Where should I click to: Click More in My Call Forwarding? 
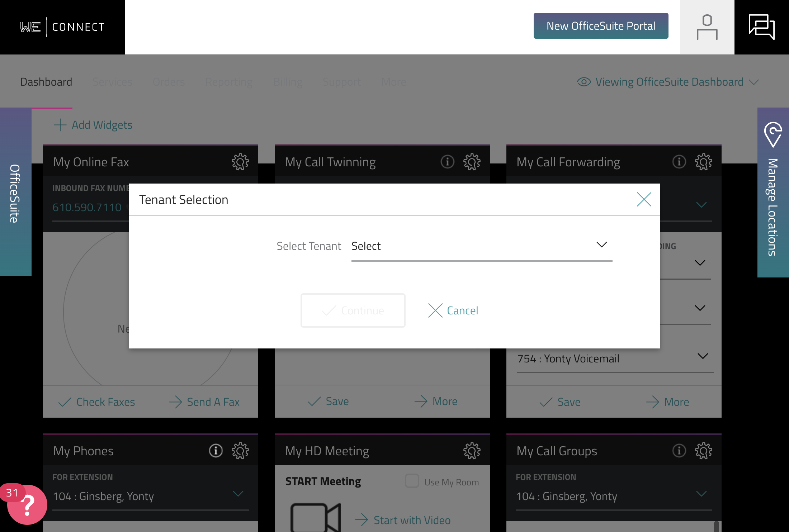point(668,402)
